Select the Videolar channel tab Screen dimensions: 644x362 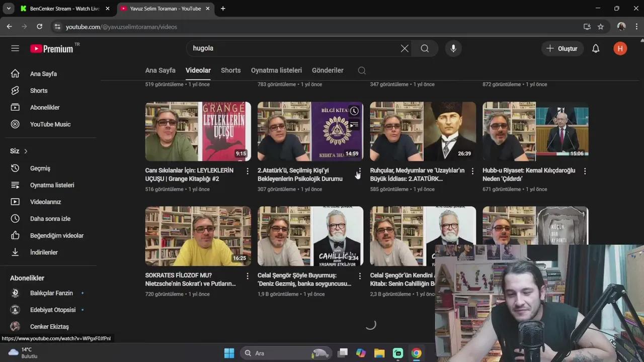198,70
